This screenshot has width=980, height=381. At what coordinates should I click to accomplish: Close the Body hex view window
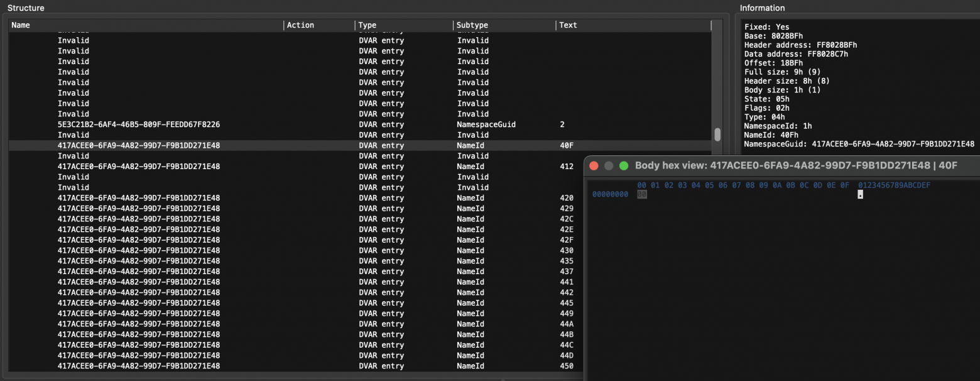[x=594, y=166]
